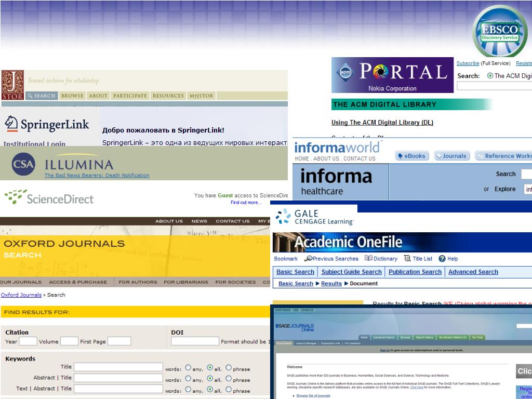The image size is (532, 399).
Task: Open the Advanced Search tab in Academic OneFile
Action: 473,272
